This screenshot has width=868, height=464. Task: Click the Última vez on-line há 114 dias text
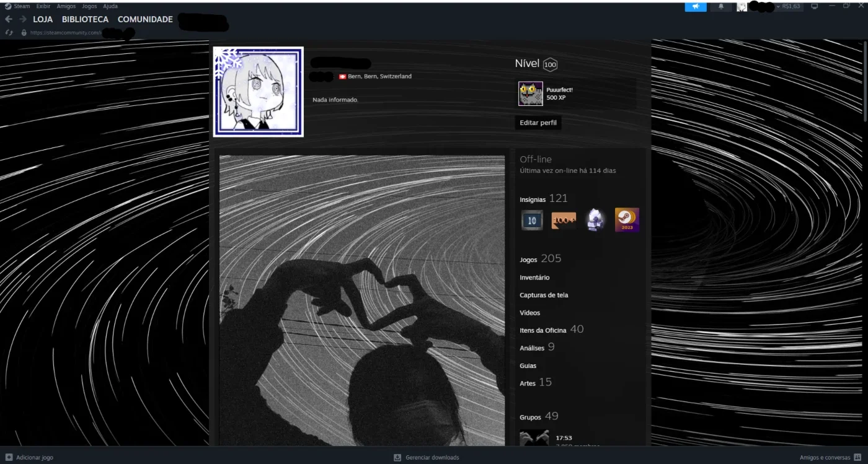tap(568, 170)
